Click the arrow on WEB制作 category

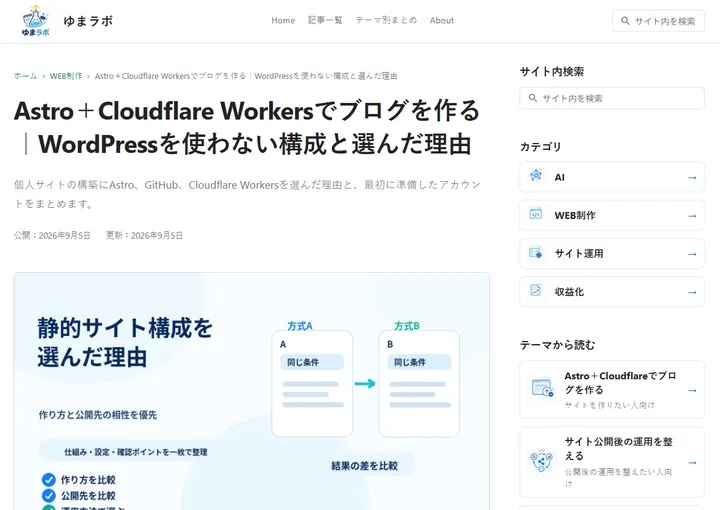click(692, 216)
